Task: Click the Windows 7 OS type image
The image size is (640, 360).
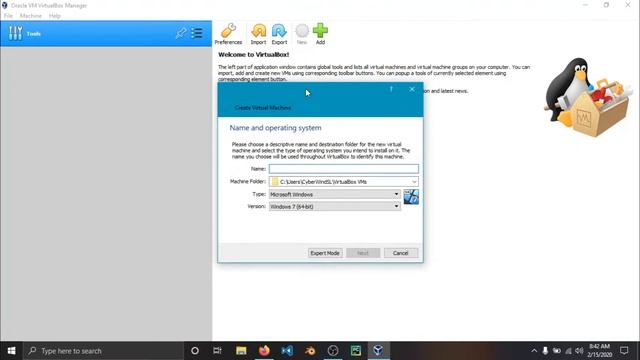Action: click(x=411, y=197)
